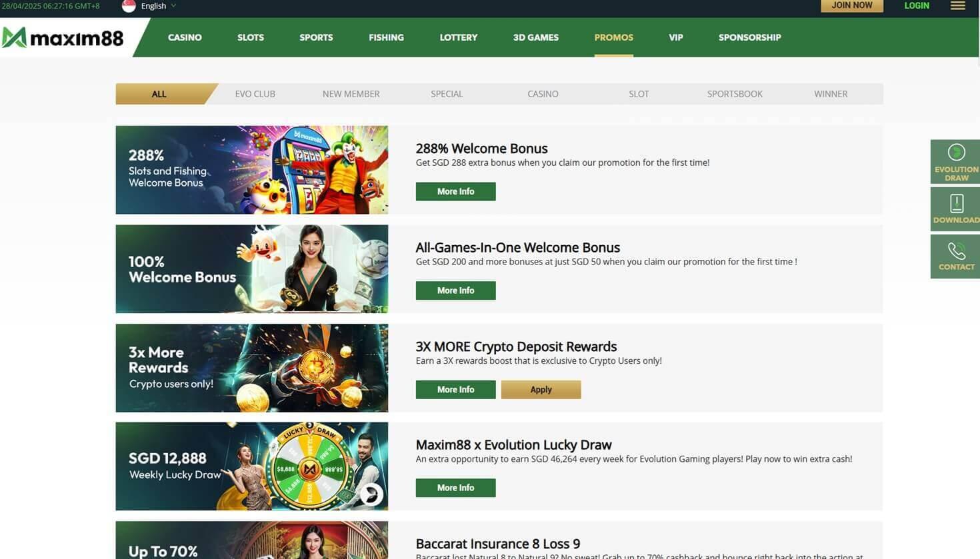This screenshot has height=559, width=980.
Task: Switch to the NEW MEMBER tab
Action: point(351,94)
